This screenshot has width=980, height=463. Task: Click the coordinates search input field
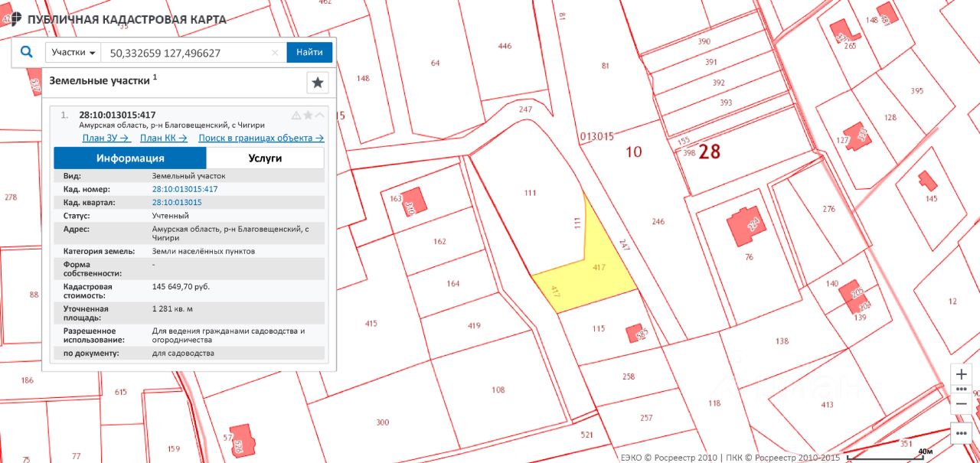coord(187,53)
